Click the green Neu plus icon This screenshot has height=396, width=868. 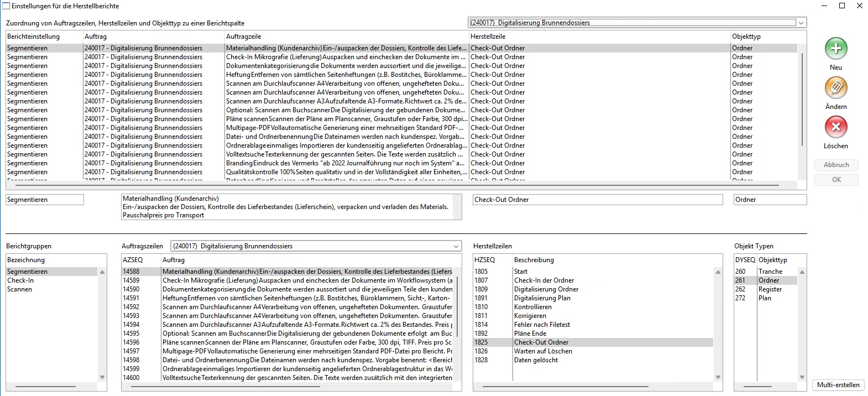point(835,49)
